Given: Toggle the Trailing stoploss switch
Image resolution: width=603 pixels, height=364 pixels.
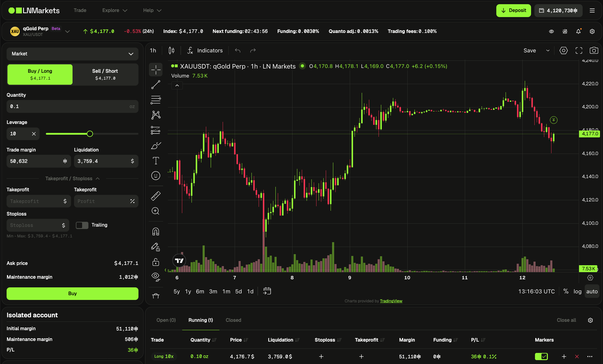Looking at the screenshot, I should pos(82,225).
